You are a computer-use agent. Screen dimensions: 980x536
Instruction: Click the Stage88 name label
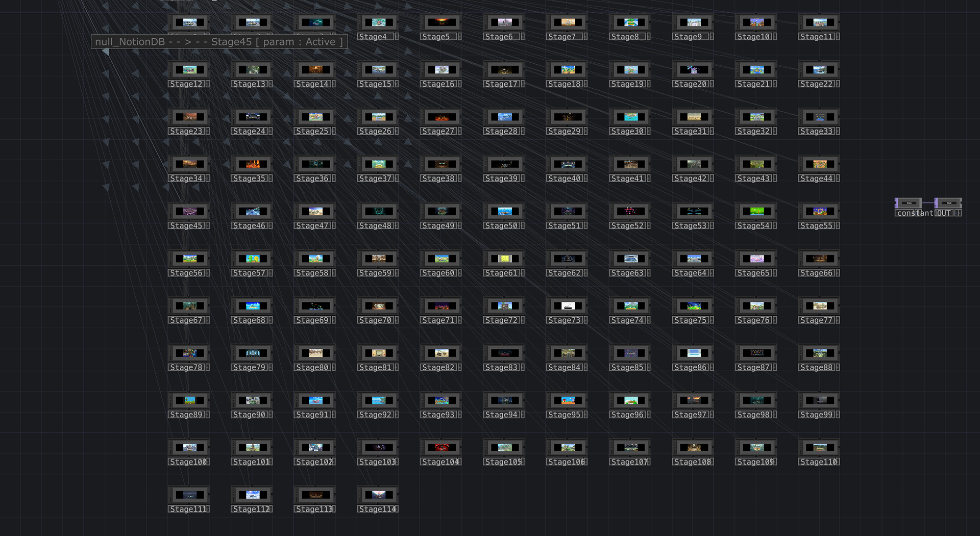(816, 368)
